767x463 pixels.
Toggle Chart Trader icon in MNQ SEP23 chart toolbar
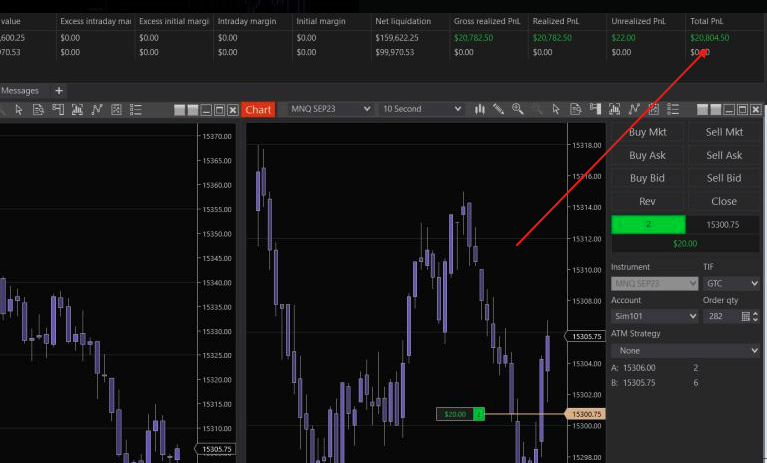click(595, 110)
